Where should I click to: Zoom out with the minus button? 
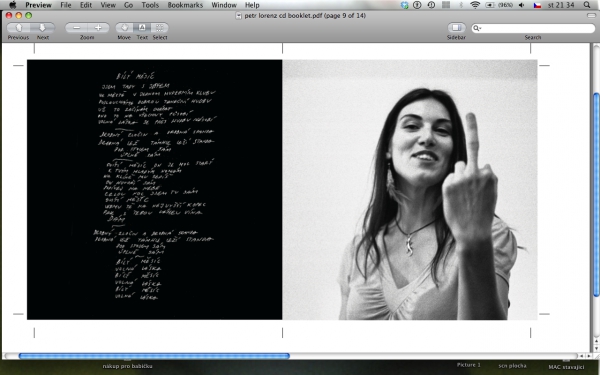click(76, 28)
